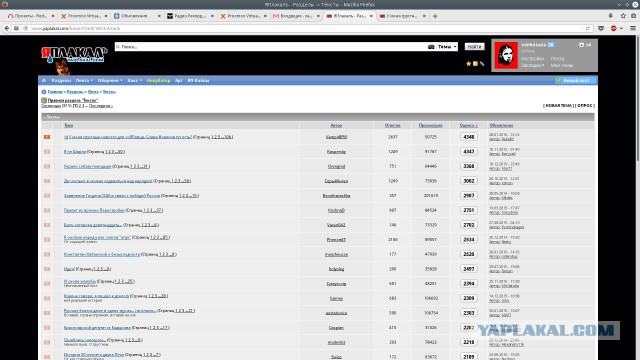Click the topic icon in the 4347 row
This screenshot has height=360, width=640.
coord(47,151)
